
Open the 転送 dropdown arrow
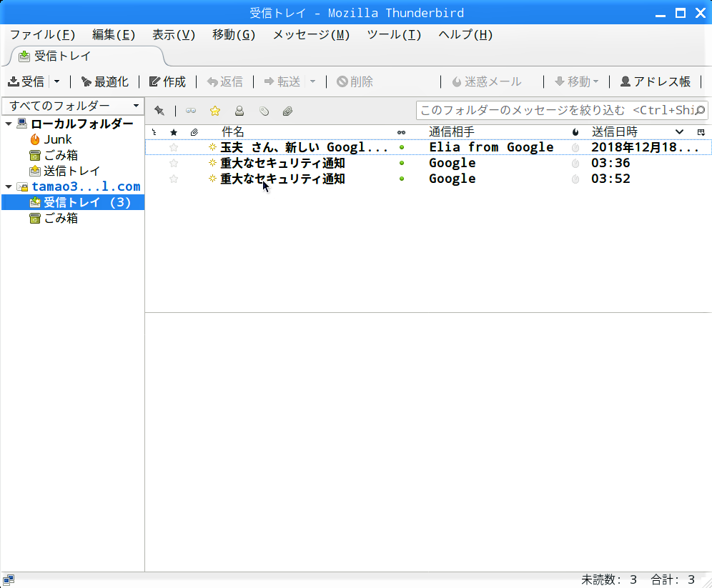pos(313,81)
